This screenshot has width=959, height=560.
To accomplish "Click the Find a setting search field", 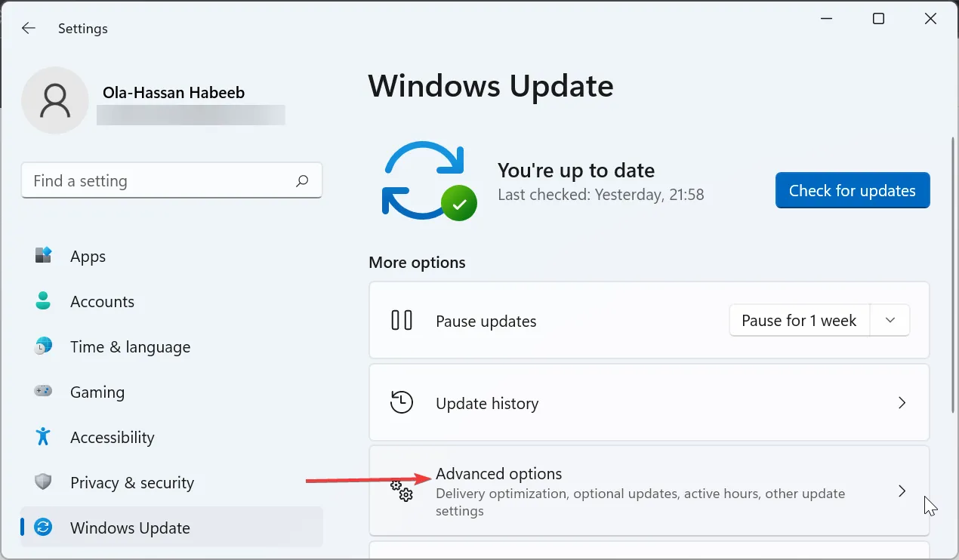I will click(171, 181).
